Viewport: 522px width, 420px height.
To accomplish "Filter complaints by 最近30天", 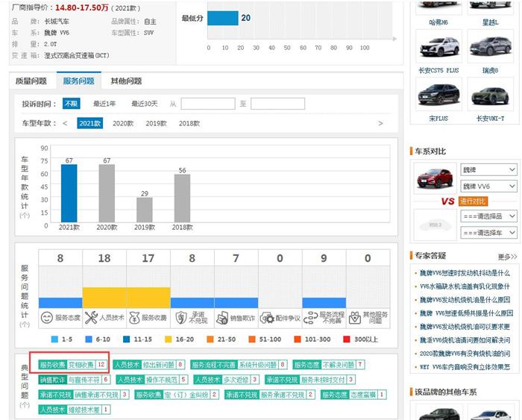I will point(145,104).
